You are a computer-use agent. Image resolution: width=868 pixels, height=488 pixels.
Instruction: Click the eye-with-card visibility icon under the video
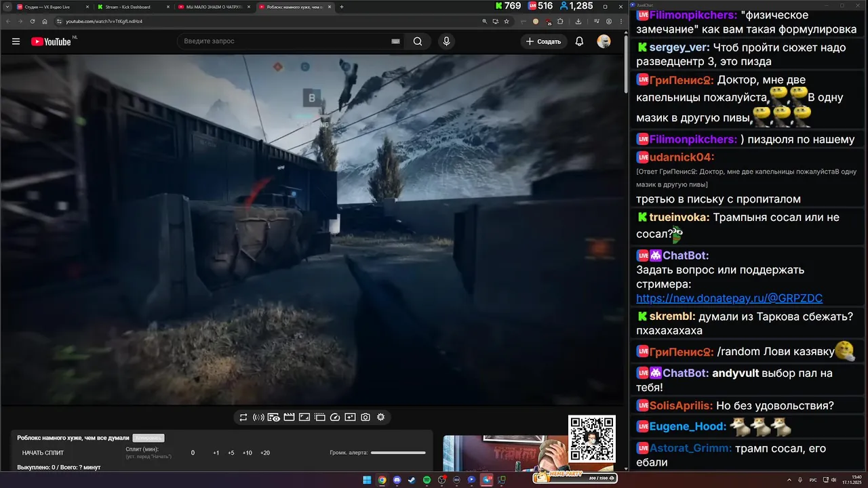click(274, 418)
